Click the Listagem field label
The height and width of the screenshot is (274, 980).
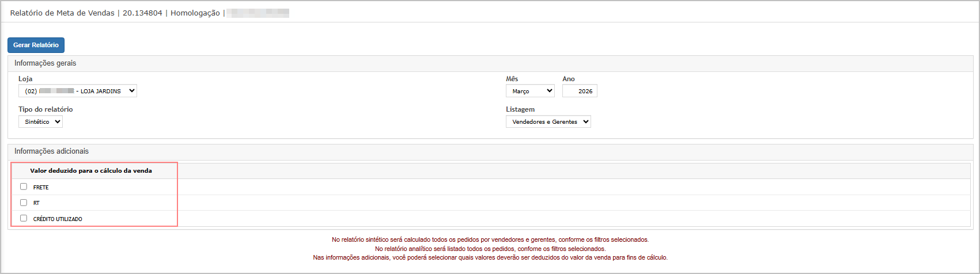(520, 109)
